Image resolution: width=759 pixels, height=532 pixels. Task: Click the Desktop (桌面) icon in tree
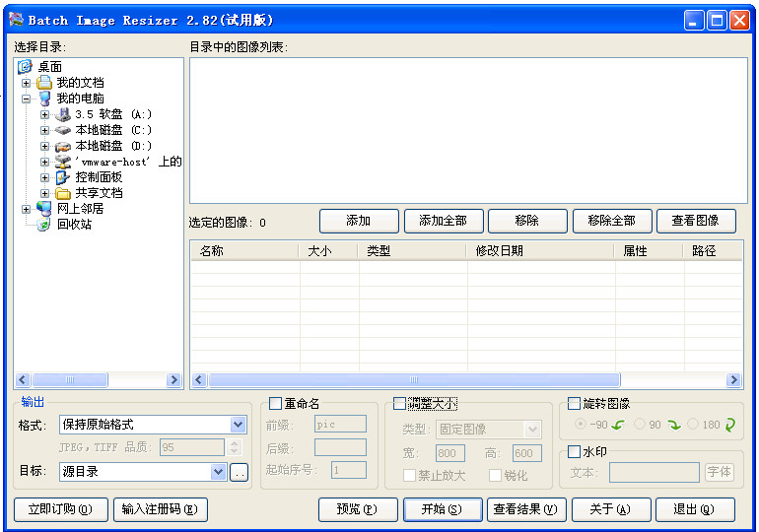click(x=26, y=66)
